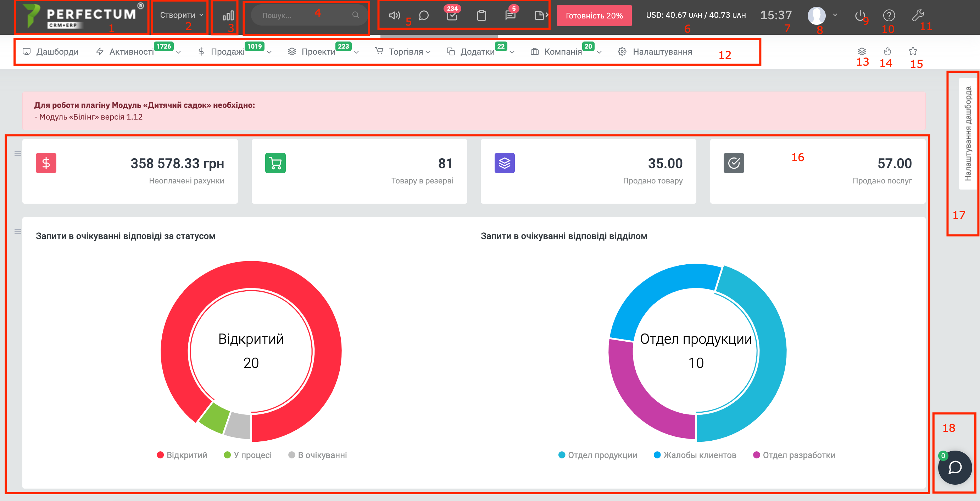Click the wrench setup icon
This screenshot has height=501, width=980.
coord(918,15)
